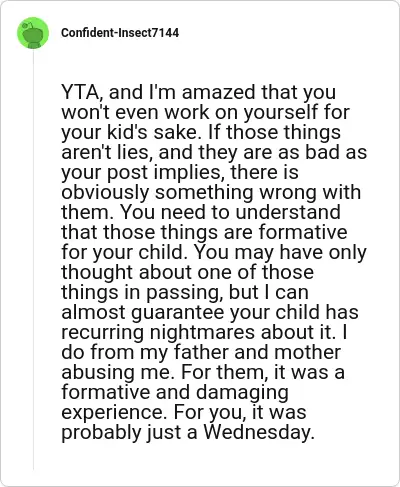Screen dimensions: 400x487
Task: Click the word 'recurring' in the comment
Action: (x=103, y=333)
